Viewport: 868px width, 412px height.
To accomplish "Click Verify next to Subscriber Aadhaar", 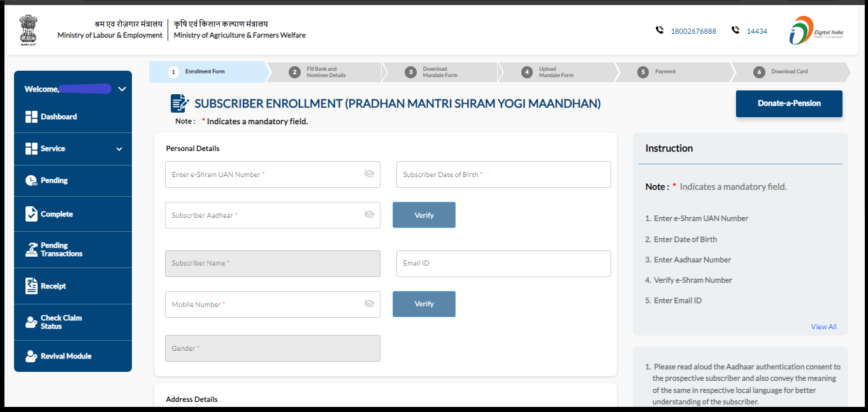I will coord(424,215).
